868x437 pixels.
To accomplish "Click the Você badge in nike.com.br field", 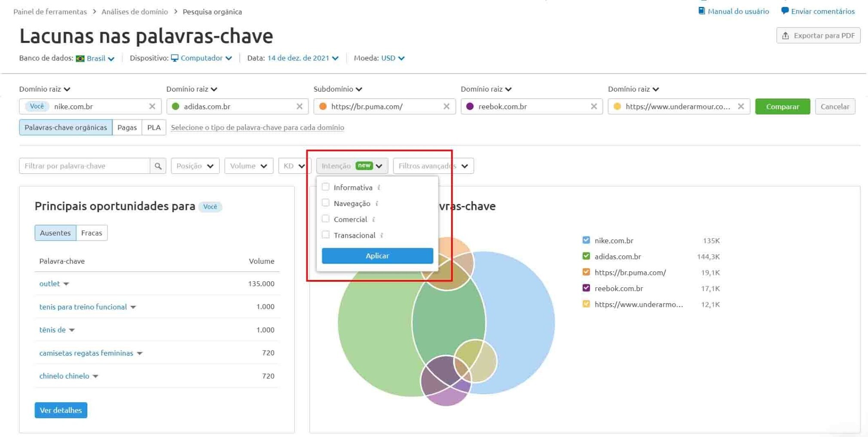I will coord(37,106).
